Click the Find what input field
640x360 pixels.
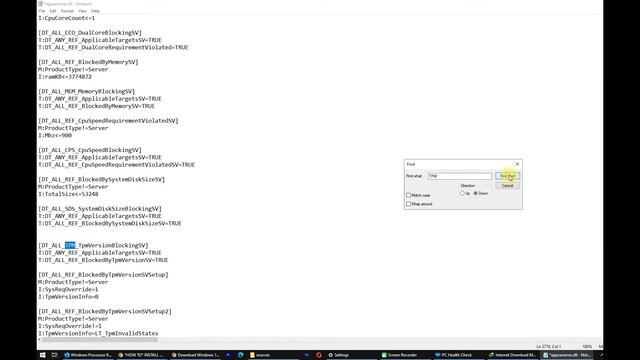tap(460, 176)
